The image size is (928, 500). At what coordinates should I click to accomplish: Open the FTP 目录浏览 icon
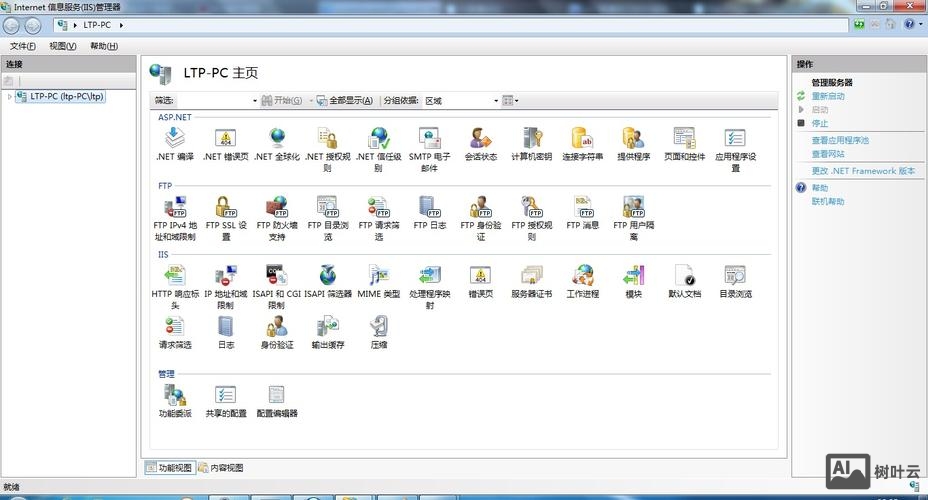(x=328, y=218)
